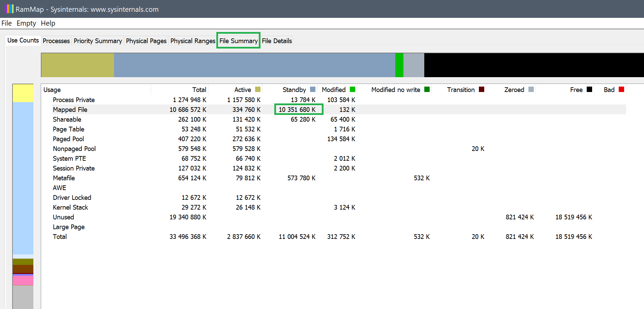This screenshot has width=644, height=309.
Task: Click the light blue Mapped File segment in the side bar
Action: 23,178
